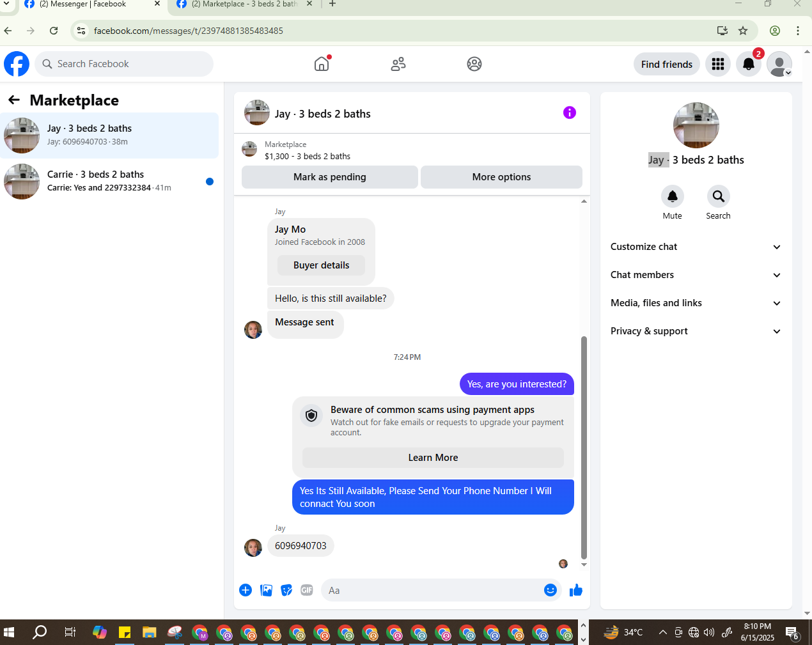Open conversation information purple info icon
The width and height of the screenshot is (812, 645).
(570, 113)
